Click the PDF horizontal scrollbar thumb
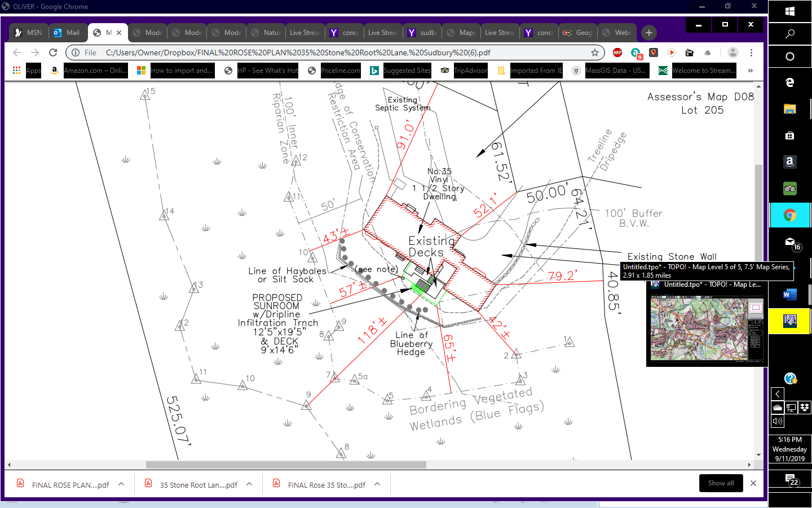Viewport: 812px width, 508px height. click(x=286, y=465)
